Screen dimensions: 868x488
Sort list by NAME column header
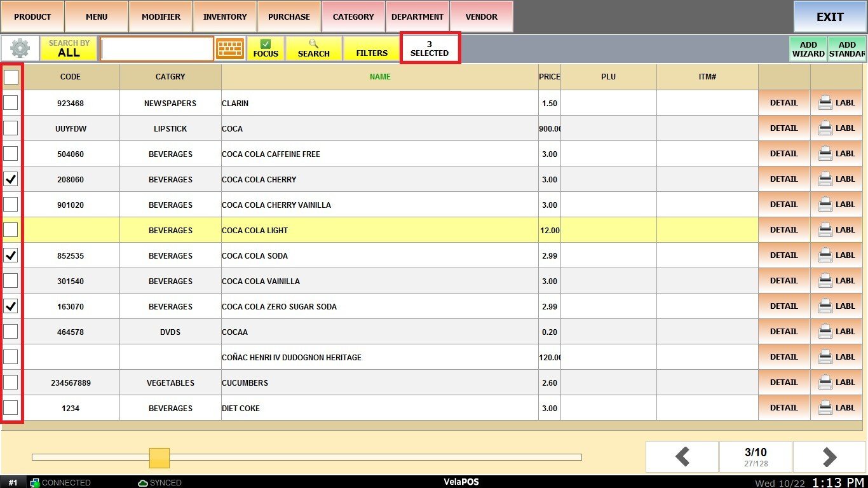(380, 77)
